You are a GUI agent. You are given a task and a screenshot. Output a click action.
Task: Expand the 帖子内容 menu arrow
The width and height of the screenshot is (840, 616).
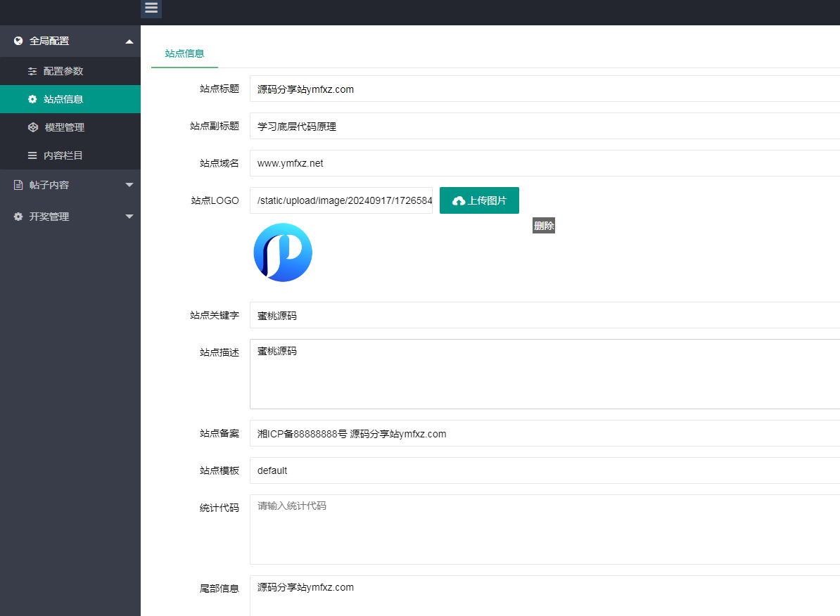129,185
